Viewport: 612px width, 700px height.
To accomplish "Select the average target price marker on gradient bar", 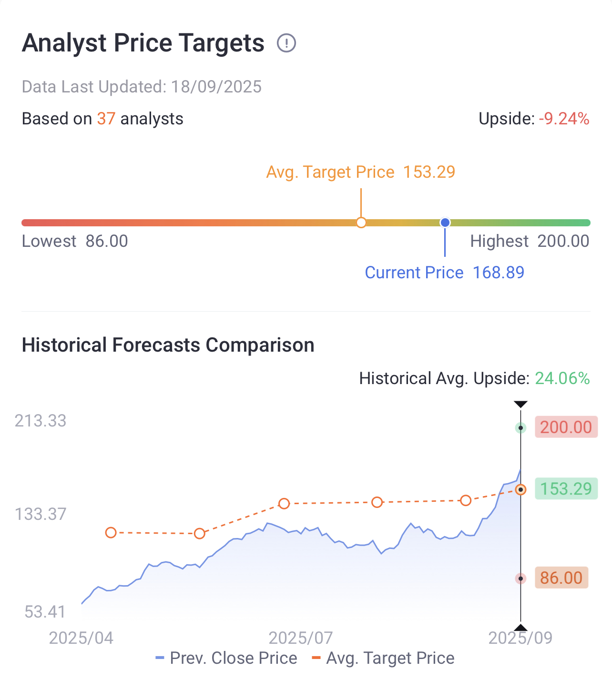I will click(361, 223).
